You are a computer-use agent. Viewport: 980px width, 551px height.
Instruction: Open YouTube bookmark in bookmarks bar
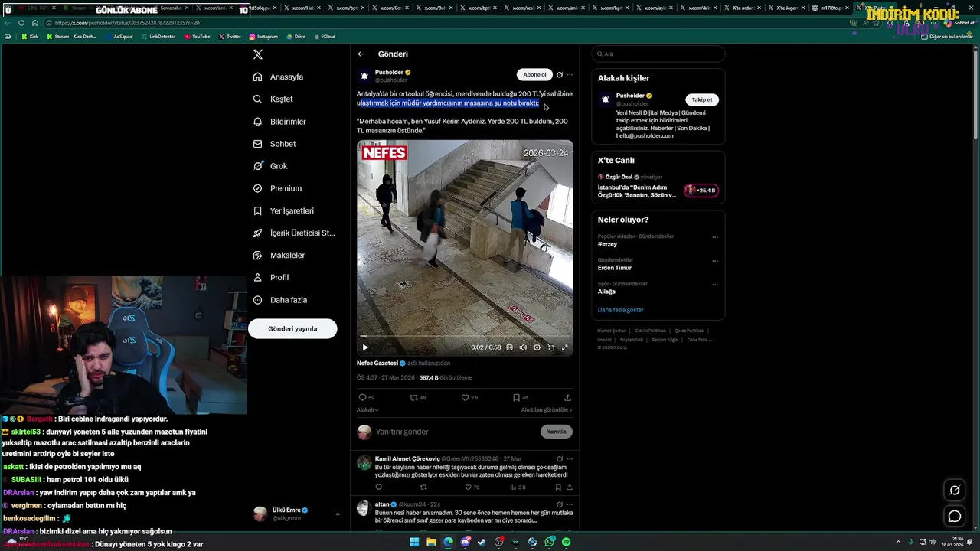tap(197, 36)
